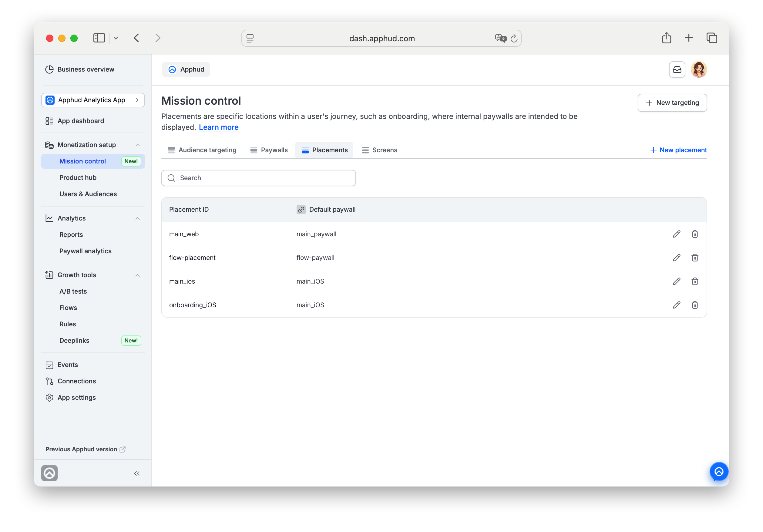Collapse the Monetization setup section
Screen dimensions: 763x532
pyautogui.click(x=138, y=145)
